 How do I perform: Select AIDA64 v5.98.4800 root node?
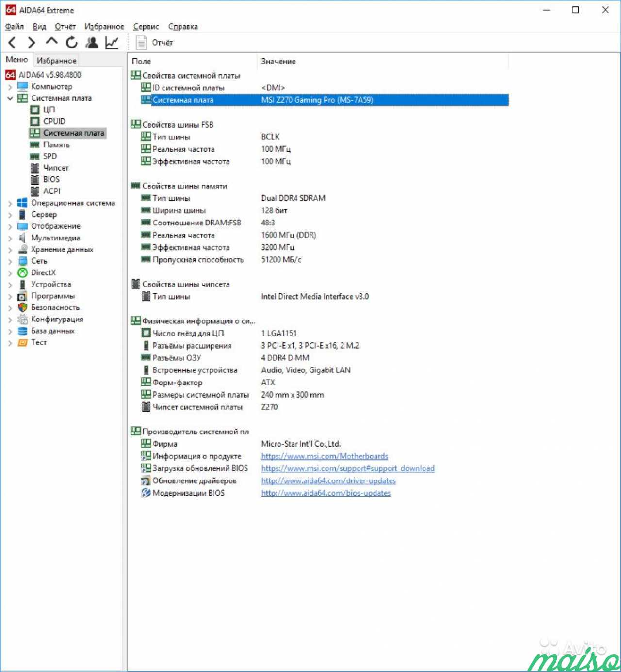(49, 75)
